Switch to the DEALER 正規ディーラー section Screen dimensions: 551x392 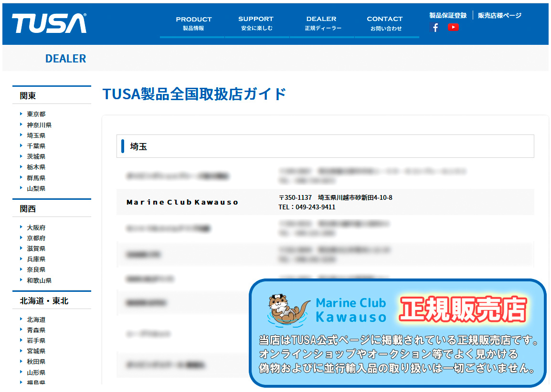[x=321, y=24]
